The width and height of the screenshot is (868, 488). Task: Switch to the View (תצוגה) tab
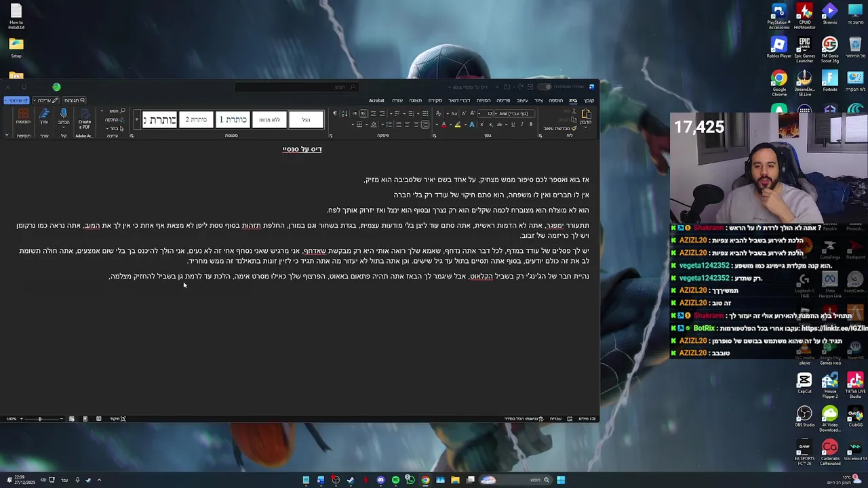416,100
